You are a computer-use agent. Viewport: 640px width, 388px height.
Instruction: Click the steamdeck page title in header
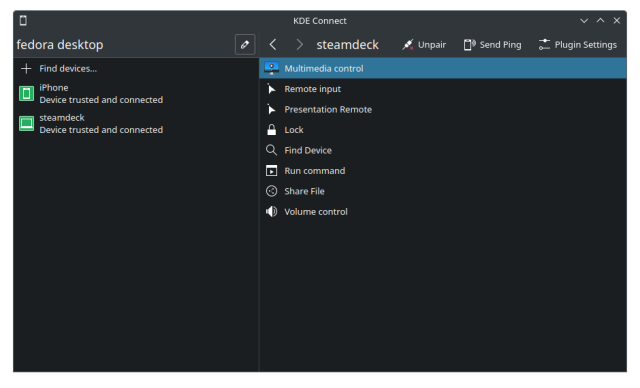click(x=348, y=44)
